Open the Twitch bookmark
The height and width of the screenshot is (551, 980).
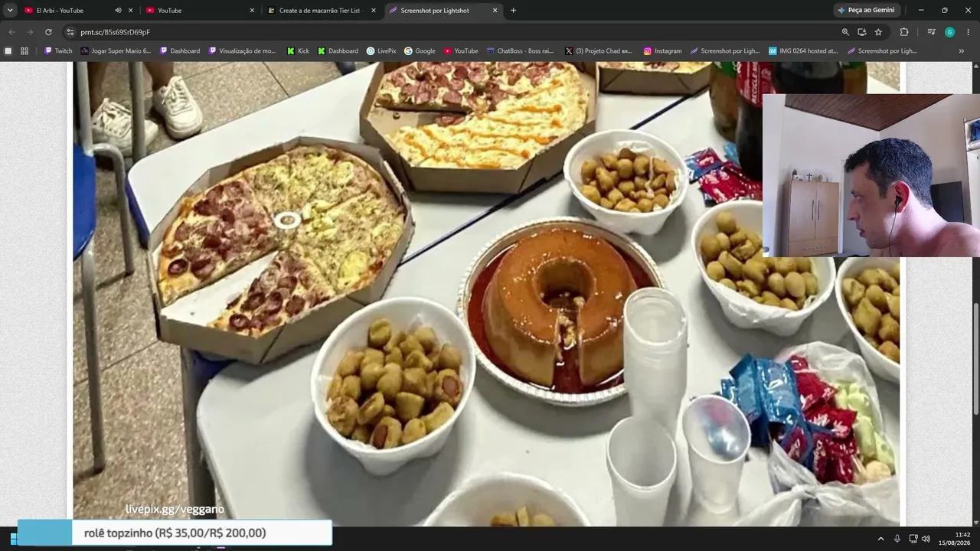click(58, 51)
